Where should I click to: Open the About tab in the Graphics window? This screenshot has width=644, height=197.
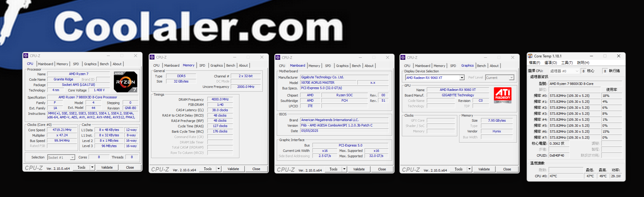(494, 66)
